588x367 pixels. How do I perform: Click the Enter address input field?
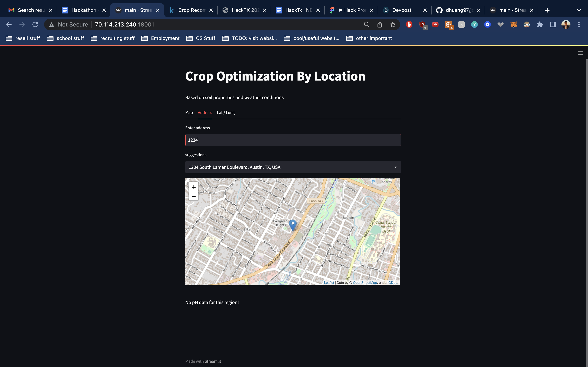(293, 140)
